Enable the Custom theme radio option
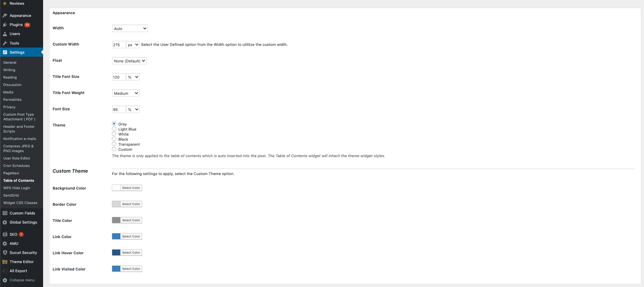644x287 pixels. (x=114, y=149)
